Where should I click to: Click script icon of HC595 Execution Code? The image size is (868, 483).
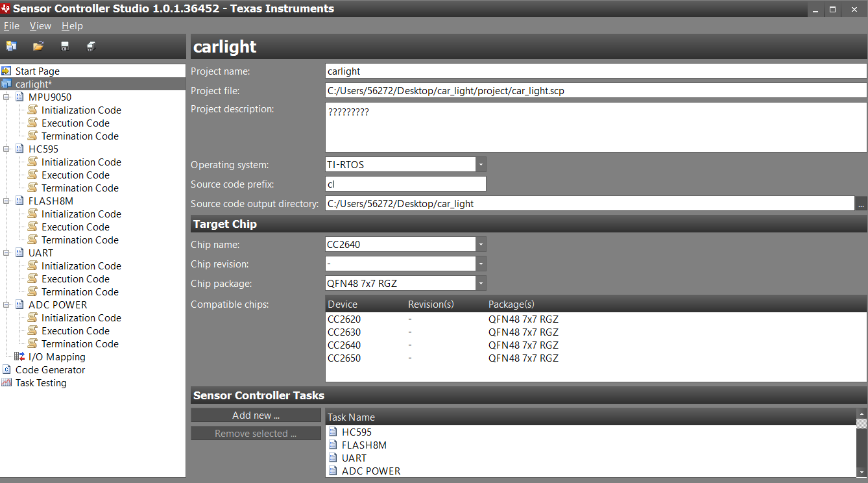(32, 175)
